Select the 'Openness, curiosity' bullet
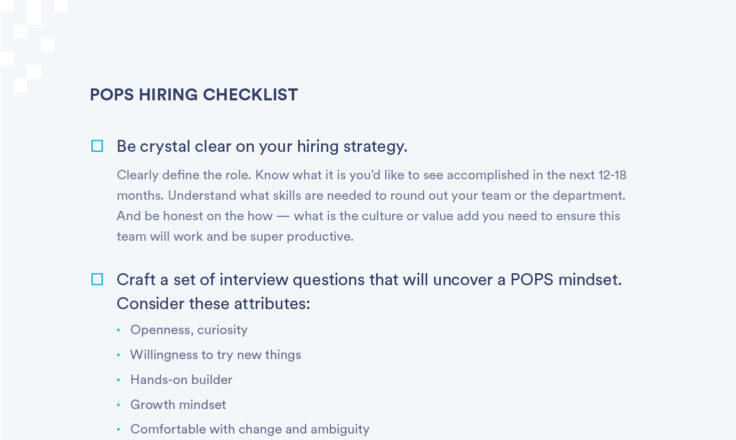 point(189,330)
